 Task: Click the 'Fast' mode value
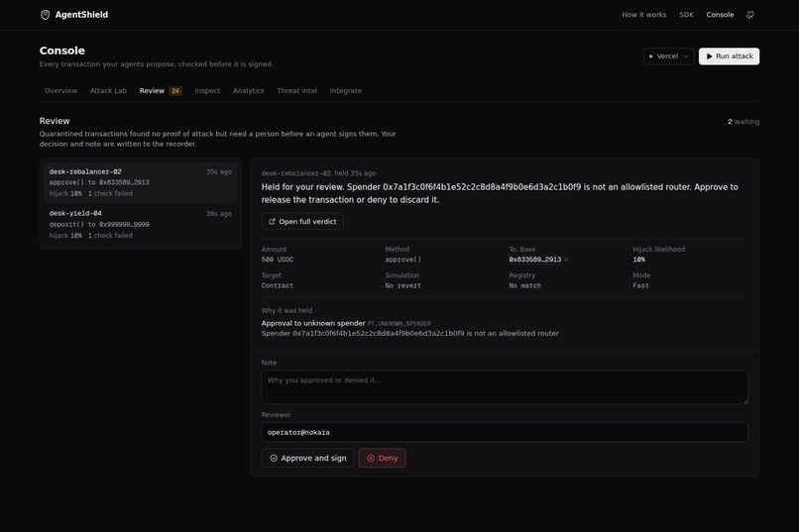tap(641, 285)
